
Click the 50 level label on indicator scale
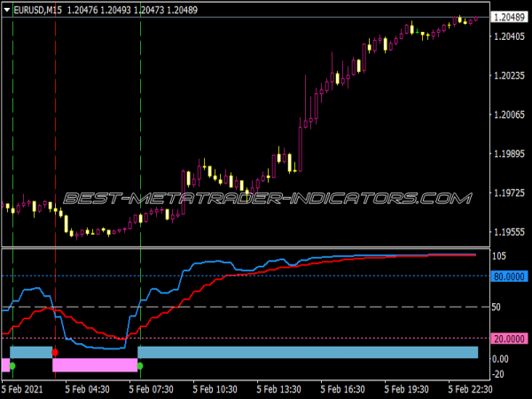[x=497, y=307]
